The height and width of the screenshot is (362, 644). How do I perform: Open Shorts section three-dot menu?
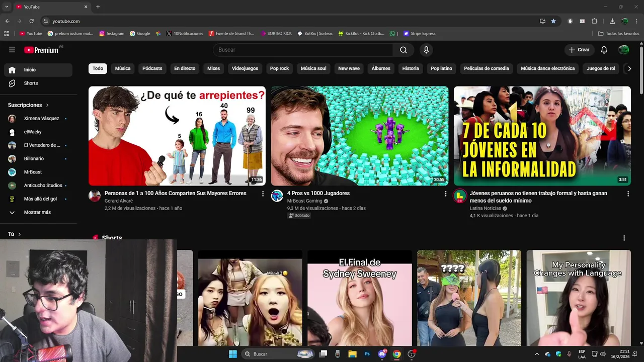coord(624,238)
